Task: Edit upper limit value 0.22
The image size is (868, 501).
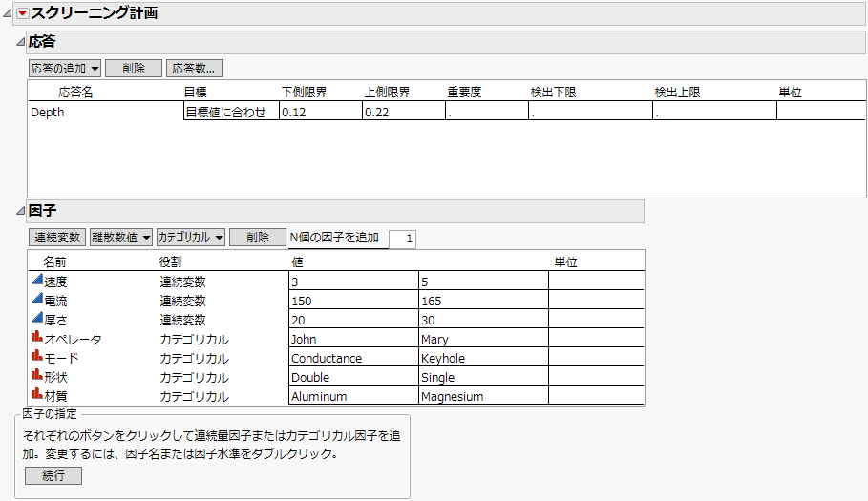Action: [404, 111]
